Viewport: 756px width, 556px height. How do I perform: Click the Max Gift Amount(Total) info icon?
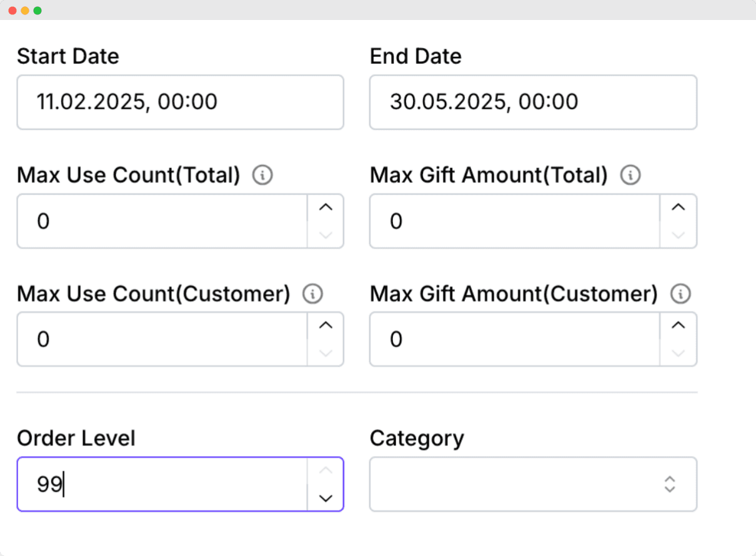(x=630, y=176)
